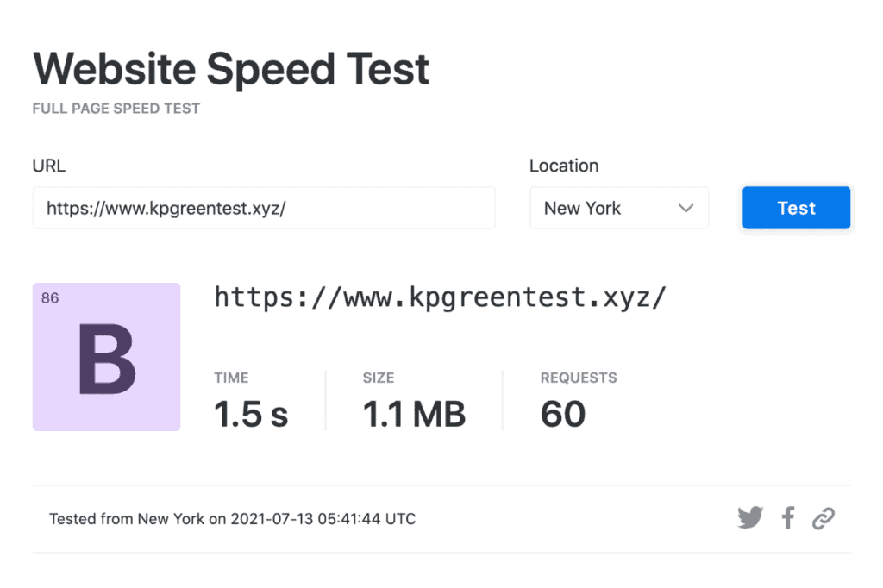Click the TIME result showing 1.5 s
Viewport: 883px width, 588px height.
pyautogui.click(x=250, y=413)
